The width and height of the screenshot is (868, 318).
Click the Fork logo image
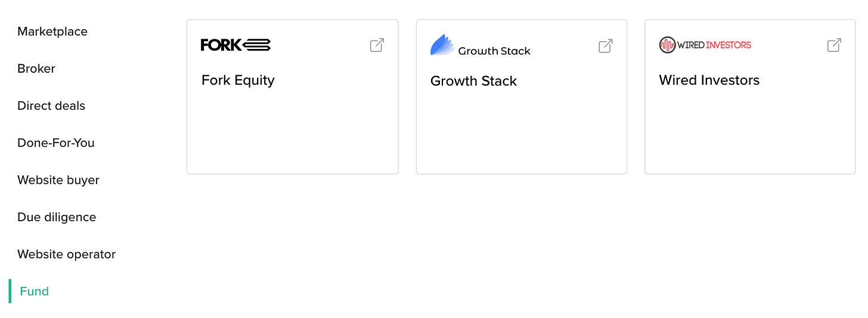235,45
